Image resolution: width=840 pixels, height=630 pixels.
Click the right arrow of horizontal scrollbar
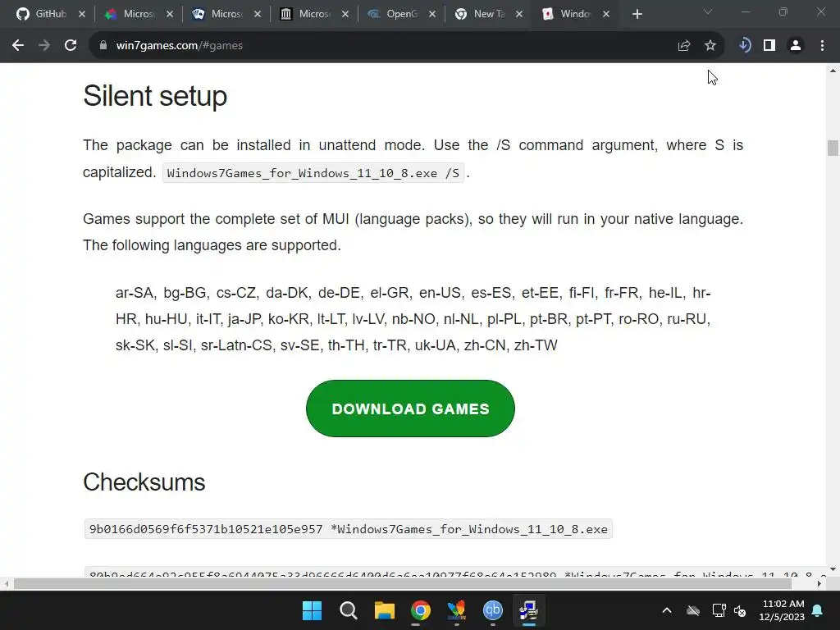(x=819, y=584)
